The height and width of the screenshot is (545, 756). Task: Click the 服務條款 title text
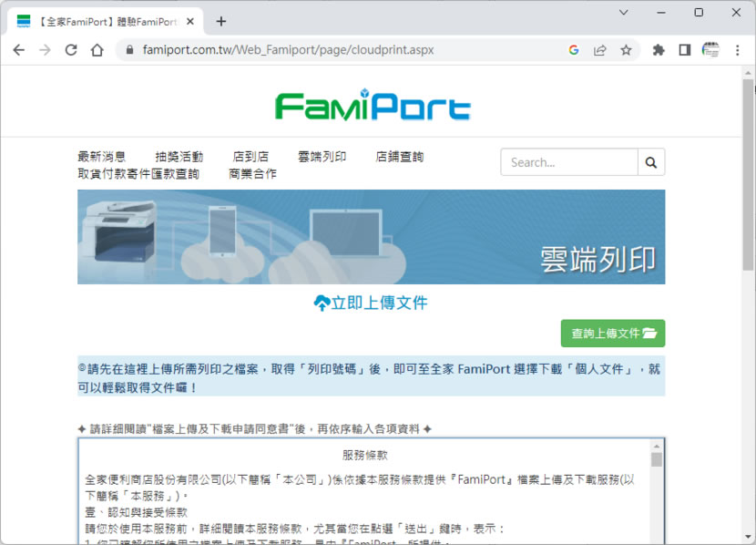(365, 455)
